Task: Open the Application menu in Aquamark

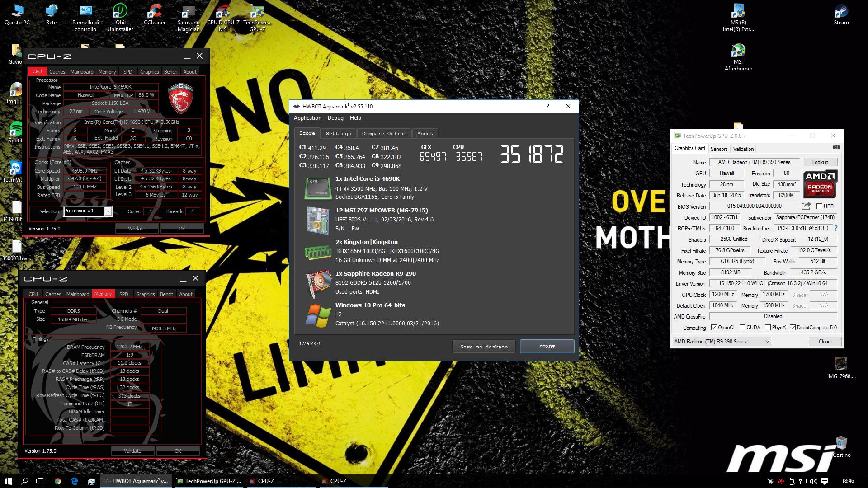Action: click(x=307, y=118)
